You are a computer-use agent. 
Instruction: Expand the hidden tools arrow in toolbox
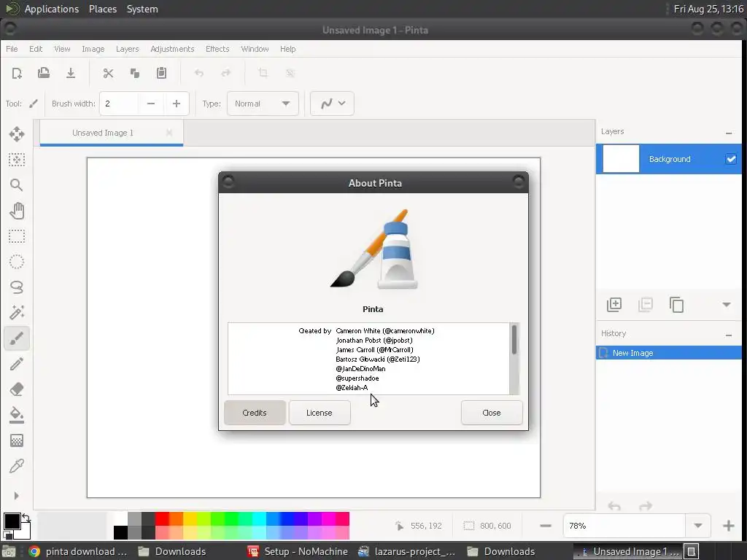(x=17, y=496)
